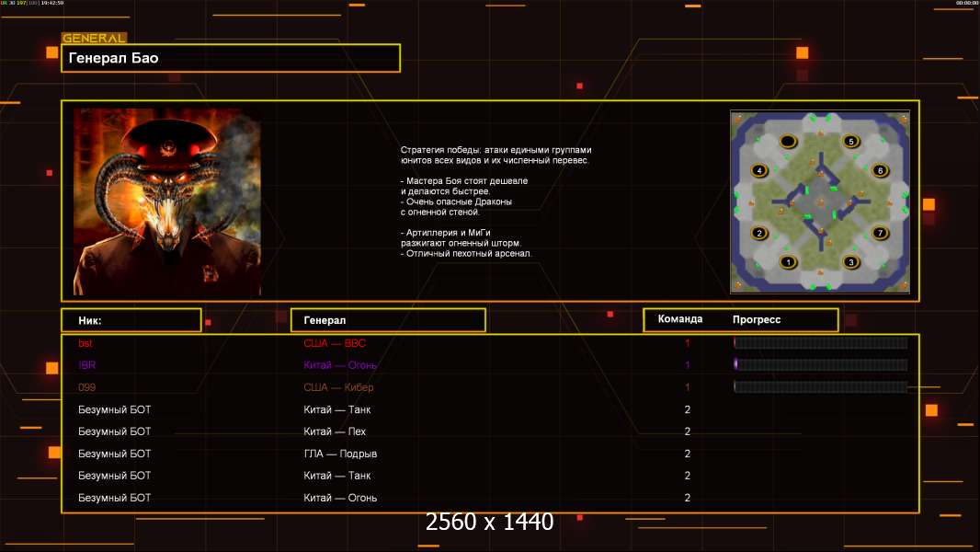The height and width of the screenshot is (552, 980).
Task: Click the "Генерал Бао" title field
Action: click(x=231, y=58)
